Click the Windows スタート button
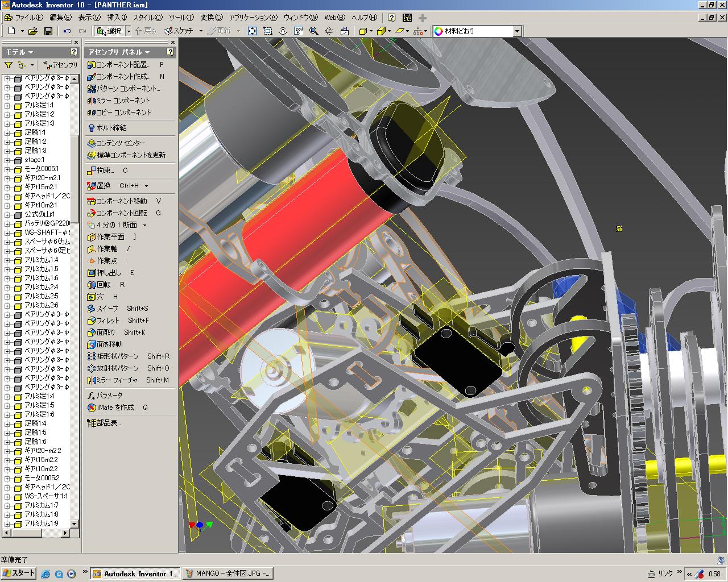 [19, 573]
